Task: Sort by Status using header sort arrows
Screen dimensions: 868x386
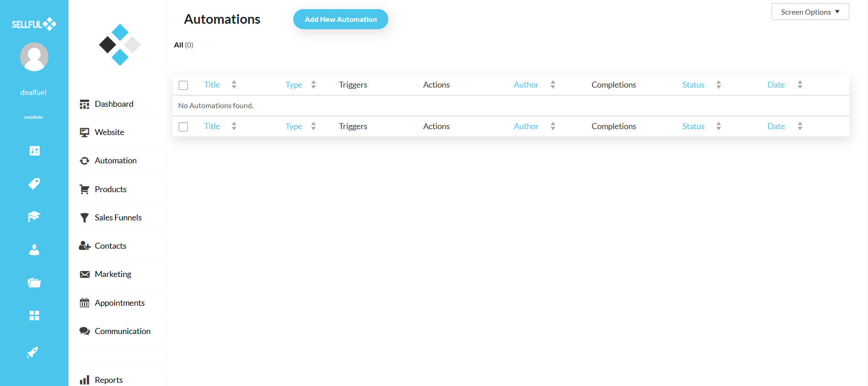Action: [x=718, y=85]
